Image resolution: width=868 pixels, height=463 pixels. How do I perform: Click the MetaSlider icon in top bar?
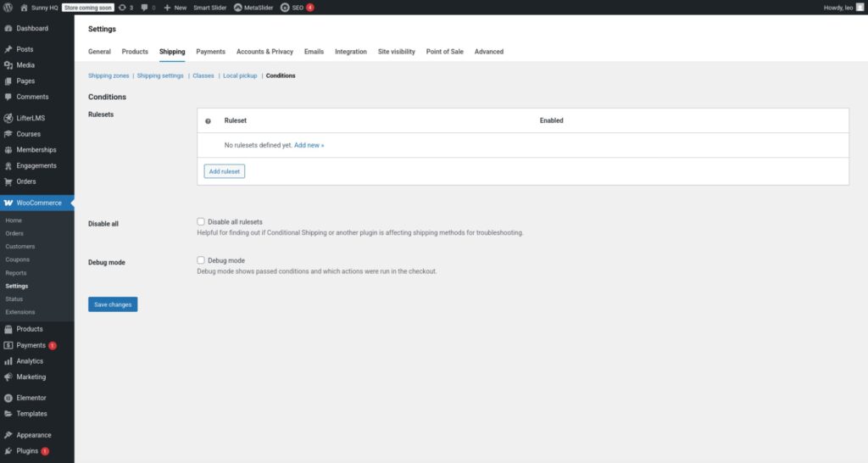point(238,8)
